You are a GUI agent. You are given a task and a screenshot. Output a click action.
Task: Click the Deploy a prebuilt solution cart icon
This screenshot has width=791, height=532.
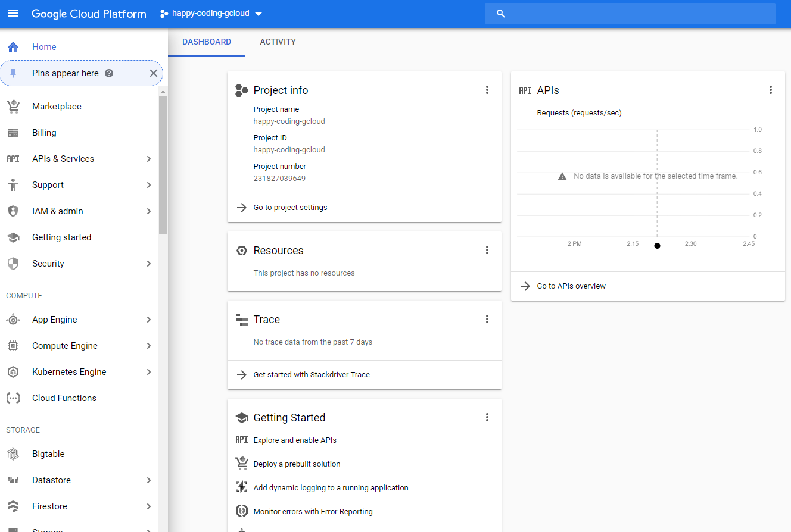click(241, 464)
